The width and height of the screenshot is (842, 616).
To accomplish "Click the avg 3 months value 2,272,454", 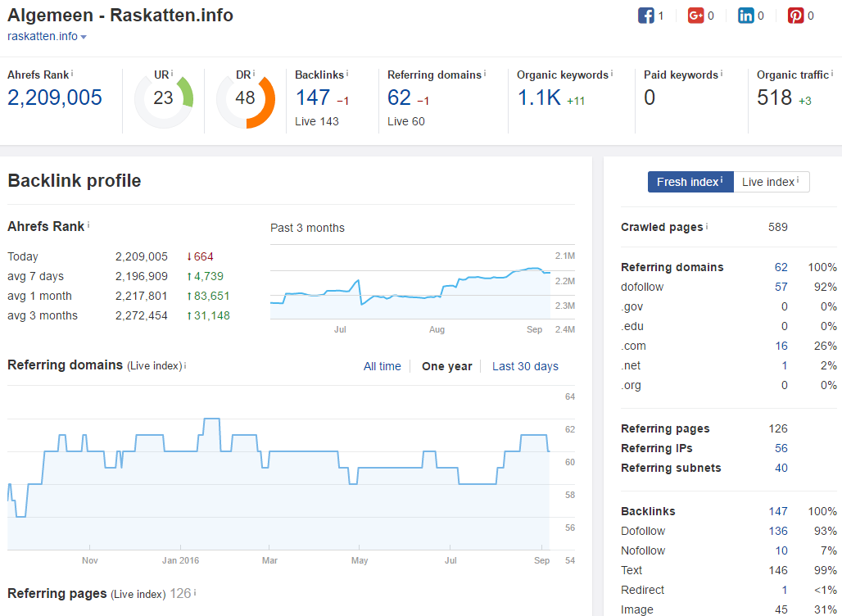I will pos(141,316).
